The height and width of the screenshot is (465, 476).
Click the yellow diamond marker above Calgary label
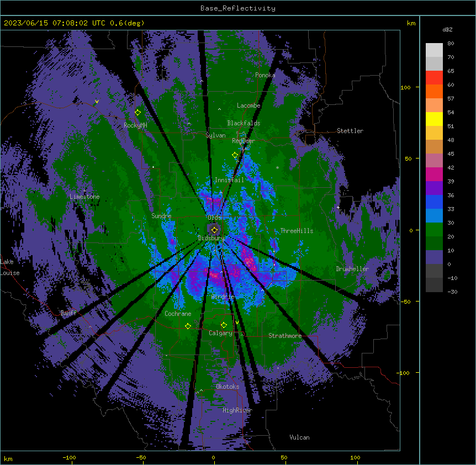click(224, 325)
